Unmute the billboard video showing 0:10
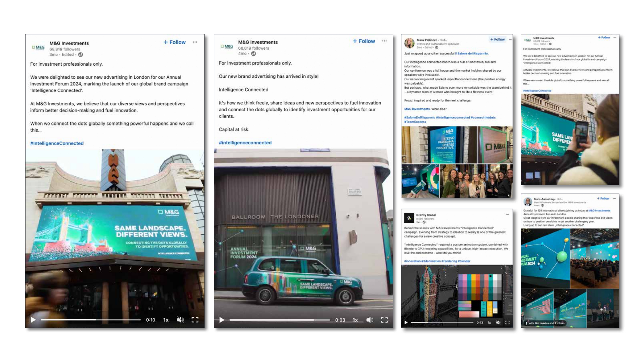 coord(180,320)
